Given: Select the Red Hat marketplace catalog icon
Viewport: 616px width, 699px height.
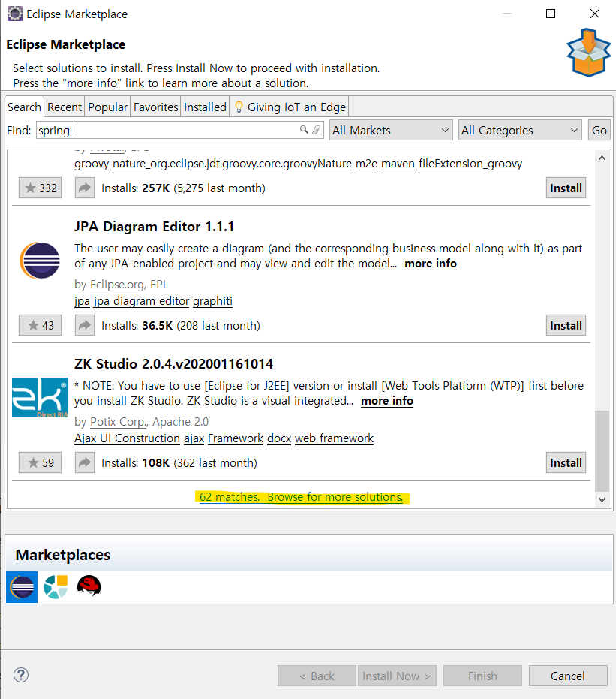Looking at the screenshot, I should pos(89,586).
